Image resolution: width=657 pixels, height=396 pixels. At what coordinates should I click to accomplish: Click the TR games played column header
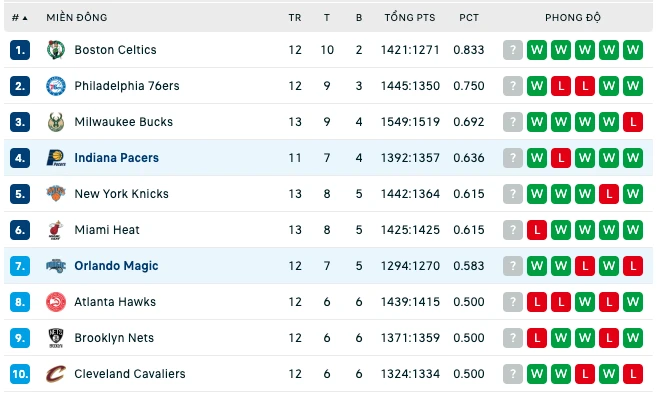[x=295, y=18]
